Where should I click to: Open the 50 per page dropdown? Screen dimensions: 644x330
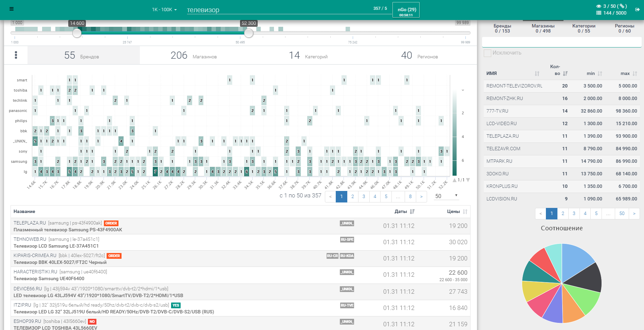click(x=446, y=196)
